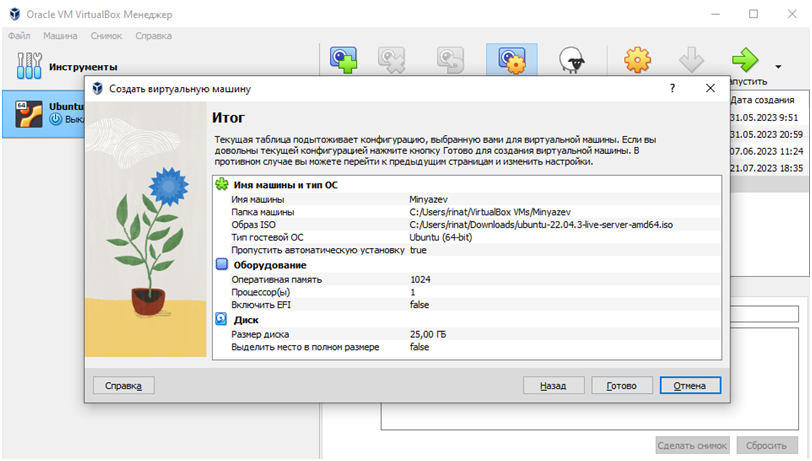The image size is (812, 461).
Task: Click the Инструменты tools icon
Action: point(29,66)
